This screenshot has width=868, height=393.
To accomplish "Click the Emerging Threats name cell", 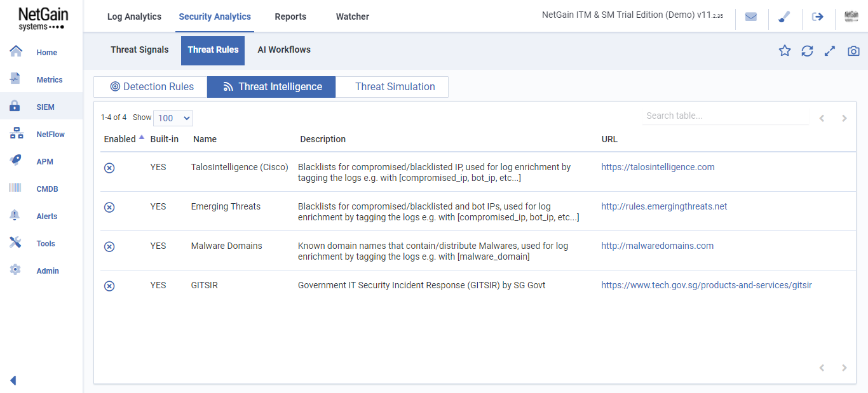I will pos(226,206).
